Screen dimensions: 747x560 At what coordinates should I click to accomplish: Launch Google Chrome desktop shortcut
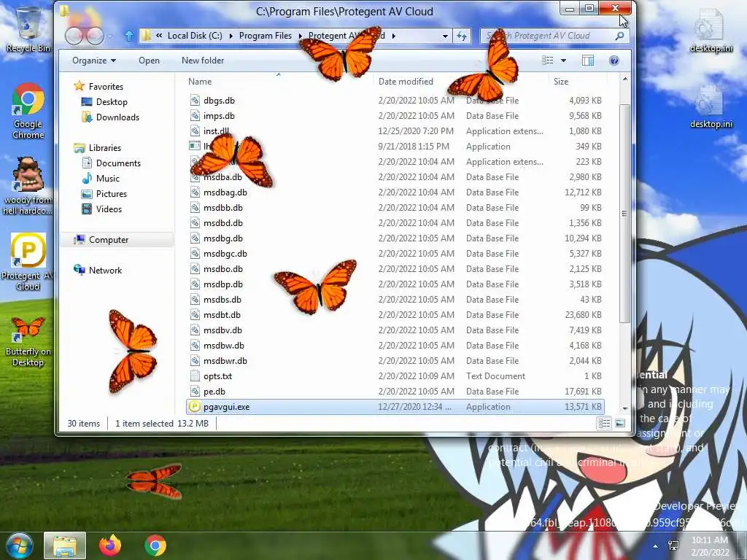click(x=28, y=111)
